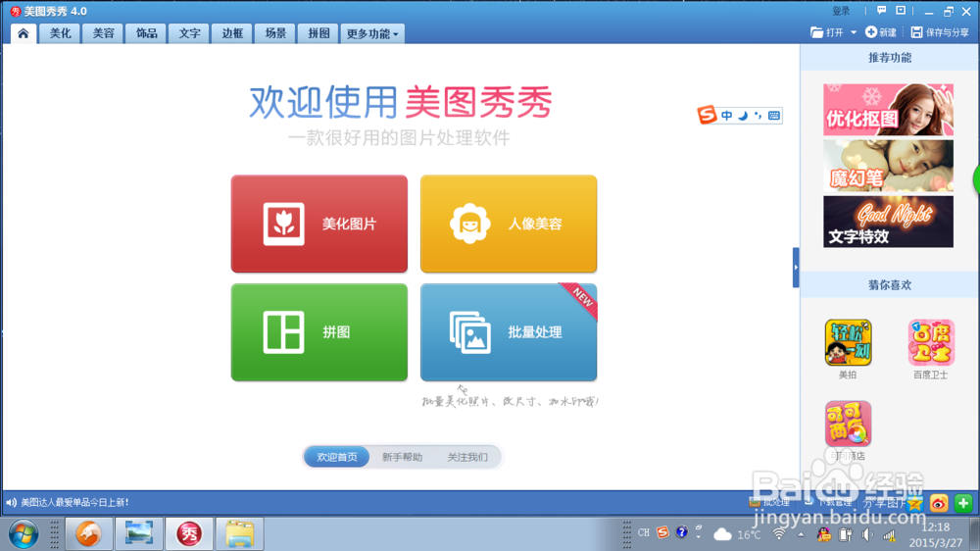Expand the arrow next to 打开

[854, 32]
